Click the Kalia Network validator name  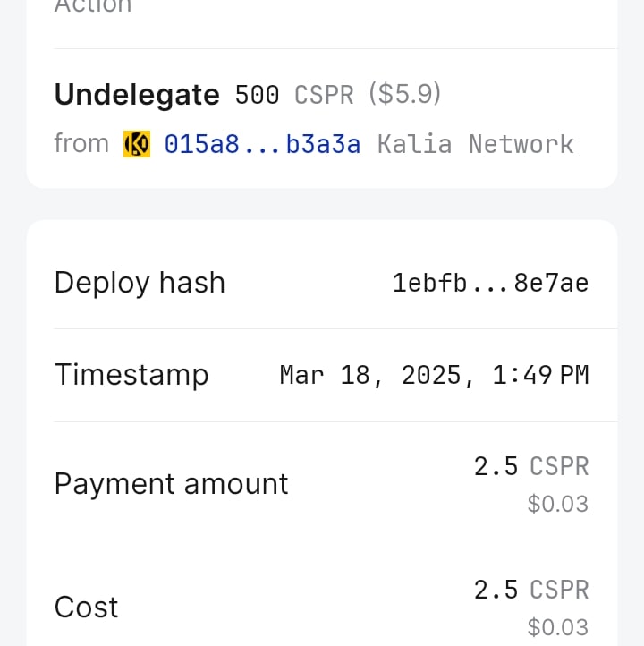[x=476, y=144]
